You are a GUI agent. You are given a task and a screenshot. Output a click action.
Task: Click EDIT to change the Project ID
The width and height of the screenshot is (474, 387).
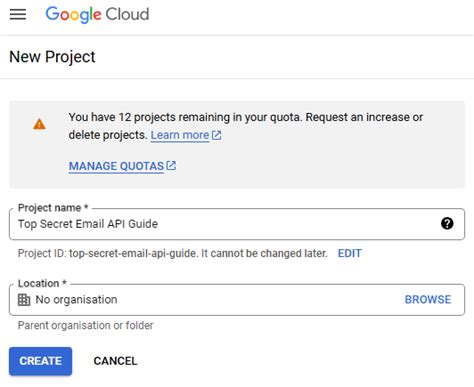[349, 253]
